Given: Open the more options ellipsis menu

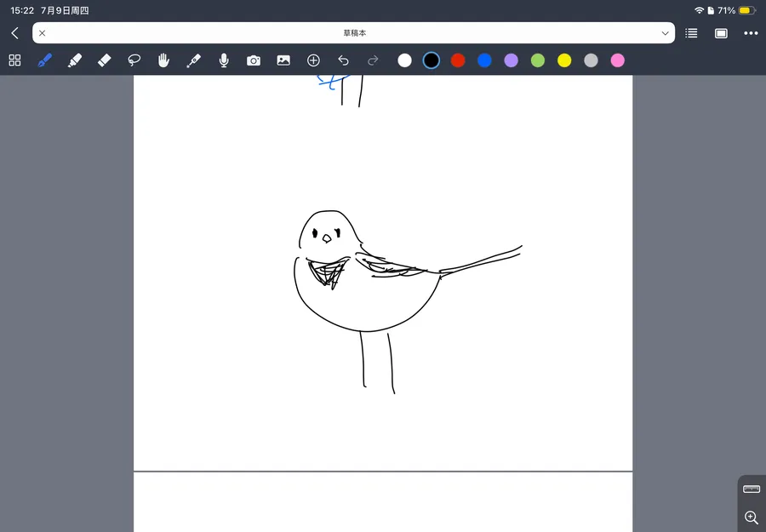Looking at the screenshot, I should point(751,33).
